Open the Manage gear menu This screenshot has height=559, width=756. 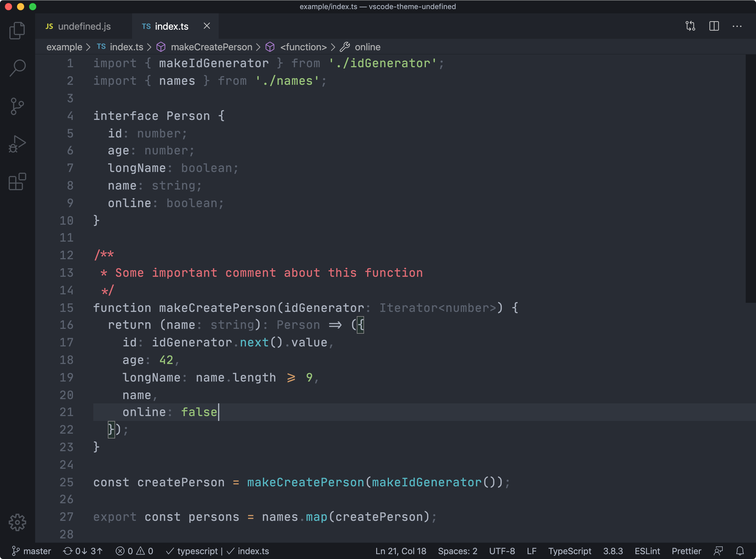[x=17, y=522]
